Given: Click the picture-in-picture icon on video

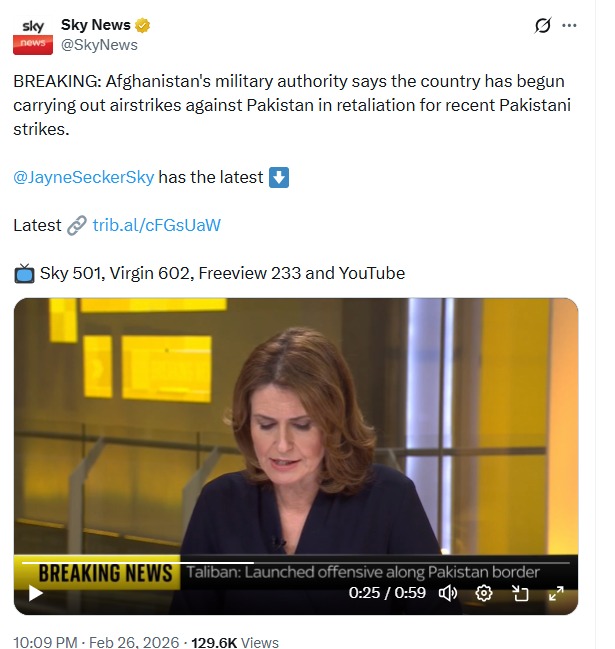Looking at the screenshot, I should [520, 593].
